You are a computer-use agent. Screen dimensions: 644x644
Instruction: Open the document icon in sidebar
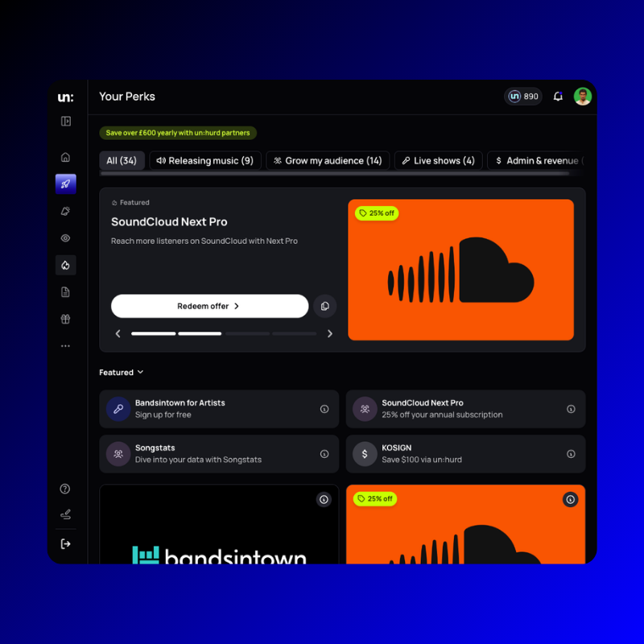pyautogui.click(x=66, y=292)
